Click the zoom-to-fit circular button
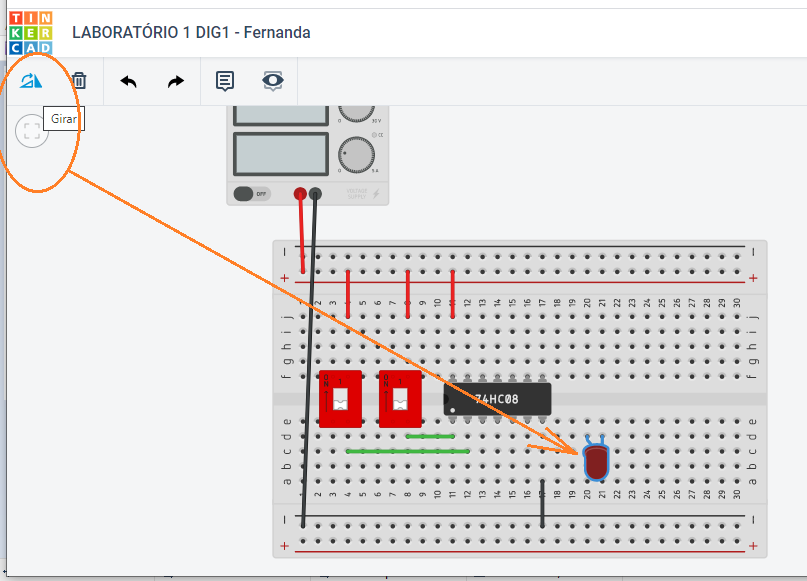807x581 pixels. point(32,130)
